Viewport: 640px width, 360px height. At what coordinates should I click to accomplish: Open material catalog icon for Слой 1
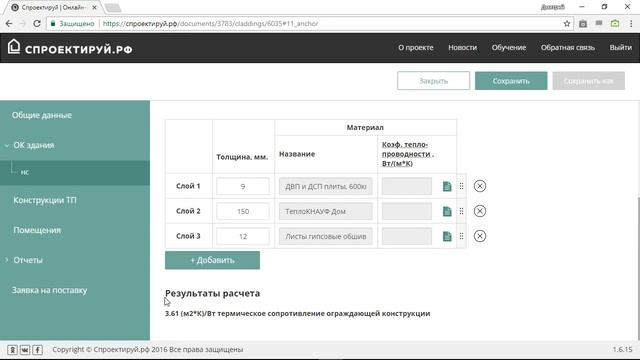pyautogui.click(x=447, y=186)
